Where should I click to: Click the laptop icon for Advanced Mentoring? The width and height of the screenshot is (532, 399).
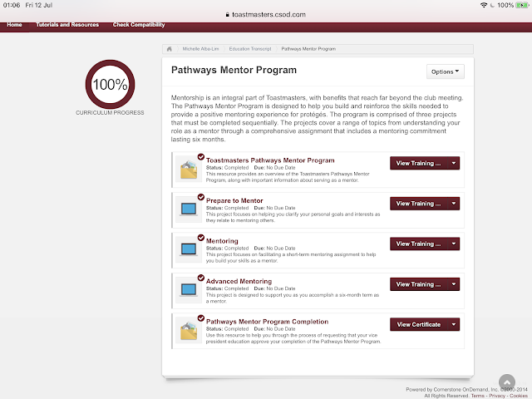tap(189, 290)
